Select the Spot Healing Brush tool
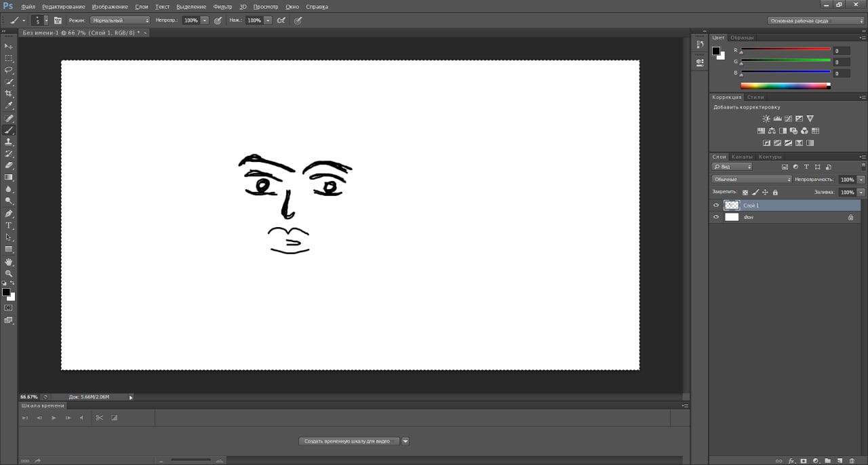The width and height of the screenshot is (868, 465). (x=9, y=118)
